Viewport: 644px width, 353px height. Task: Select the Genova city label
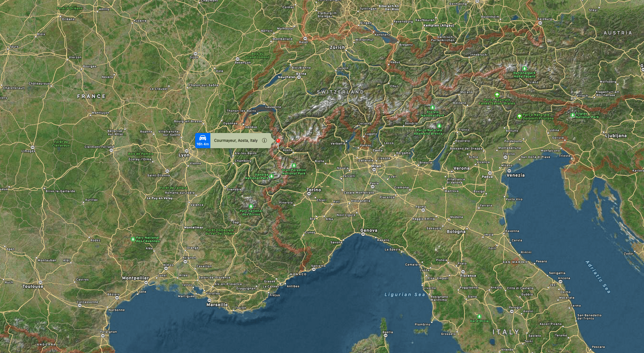[369, 230]
